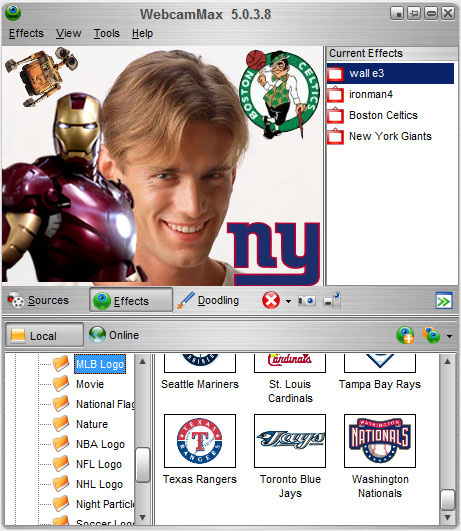Choose the Toronto Blue Jays logo thumbnail
Image resolution: width=461 pixels, height=531 pixels.
[290, 441]
